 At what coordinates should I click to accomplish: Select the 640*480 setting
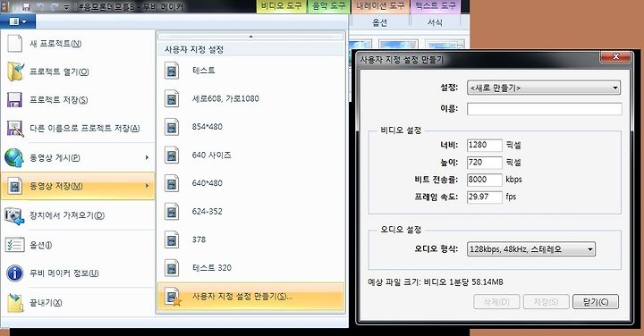tap(250, 183)
